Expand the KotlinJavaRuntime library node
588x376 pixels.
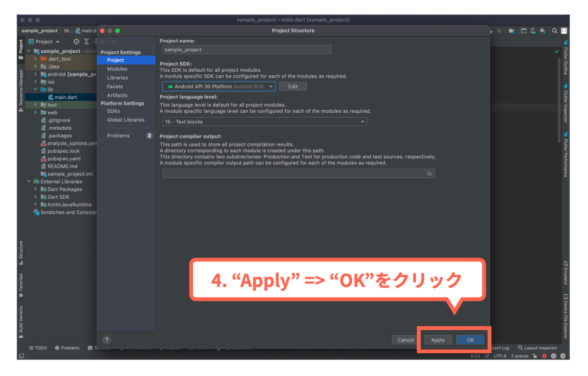click(36, 204)
